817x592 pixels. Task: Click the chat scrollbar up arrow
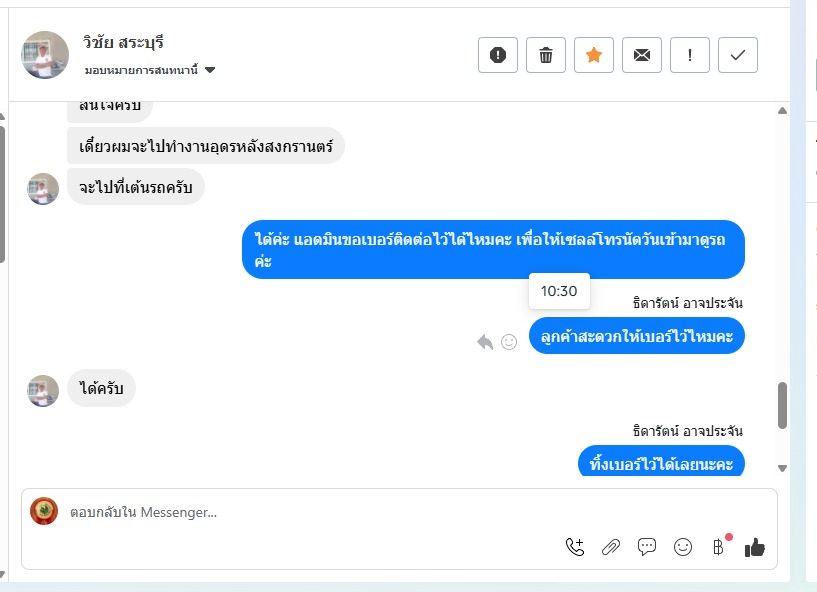[782, 111]
